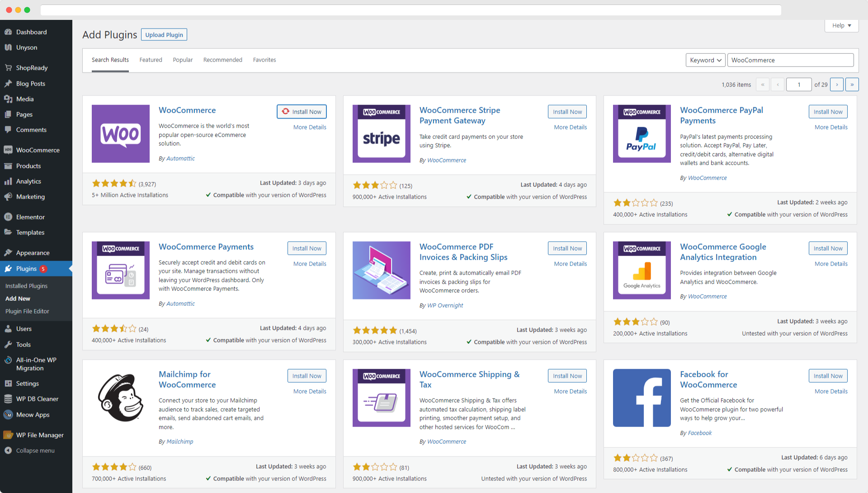Open Mailchimp author link
The width and height of the screenshot is (868, 493).
tap(179, 441)
